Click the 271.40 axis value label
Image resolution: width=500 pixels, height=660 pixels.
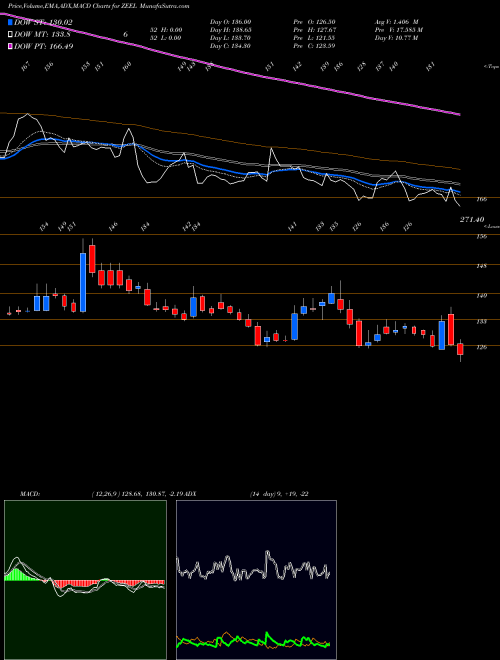(472, 219)
